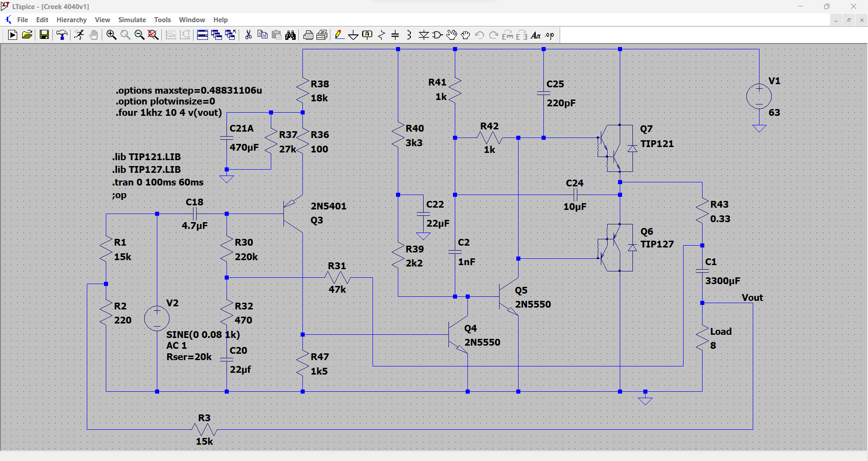Viewport: 868px width, 461px height.
Task: Cascade windows via toolbar icon
Action: [217, 35]
